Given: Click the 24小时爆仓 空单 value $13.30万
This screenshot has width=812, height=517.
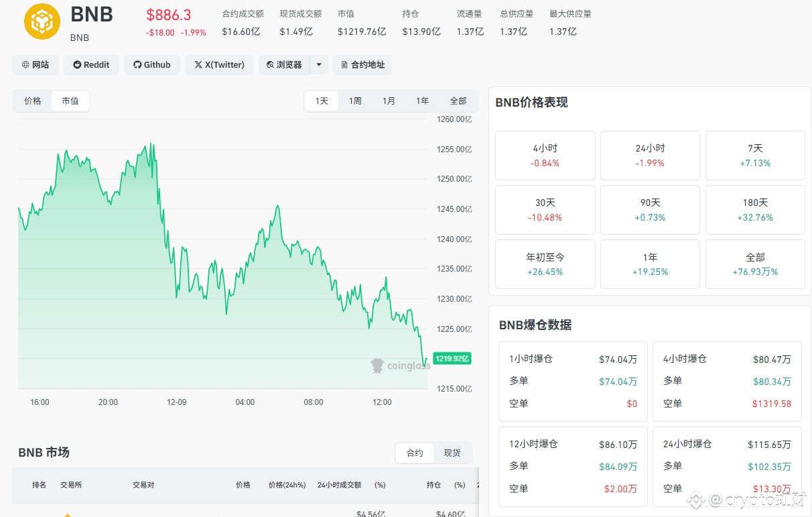Looking at the screenshot, I should click(772, 489).
